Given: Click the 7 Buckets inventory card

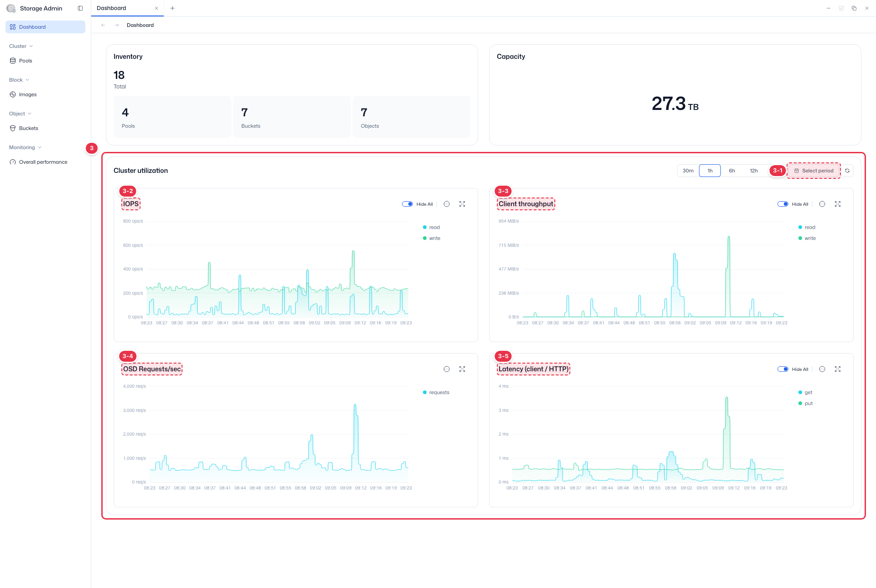Looking at the screenshot, I should 292,117.
